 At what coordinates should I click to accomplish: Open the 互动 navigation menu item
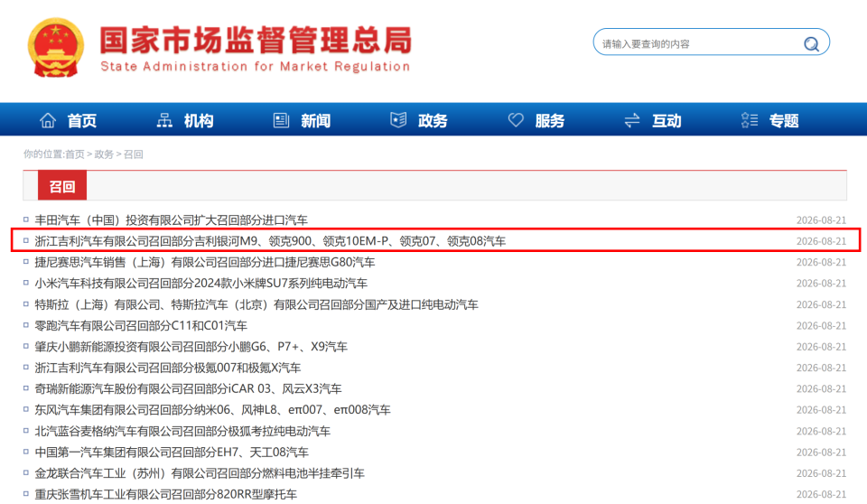667,121
